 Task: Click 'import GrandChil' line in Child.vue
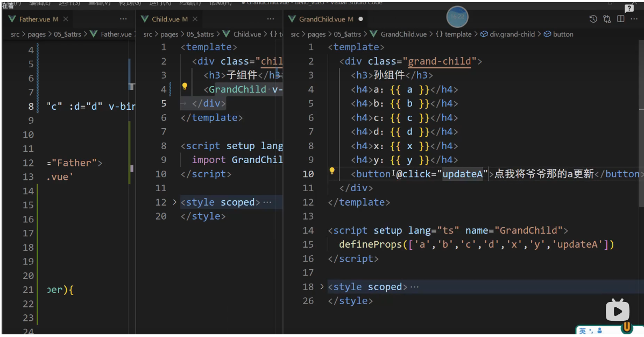coord(237,160)
